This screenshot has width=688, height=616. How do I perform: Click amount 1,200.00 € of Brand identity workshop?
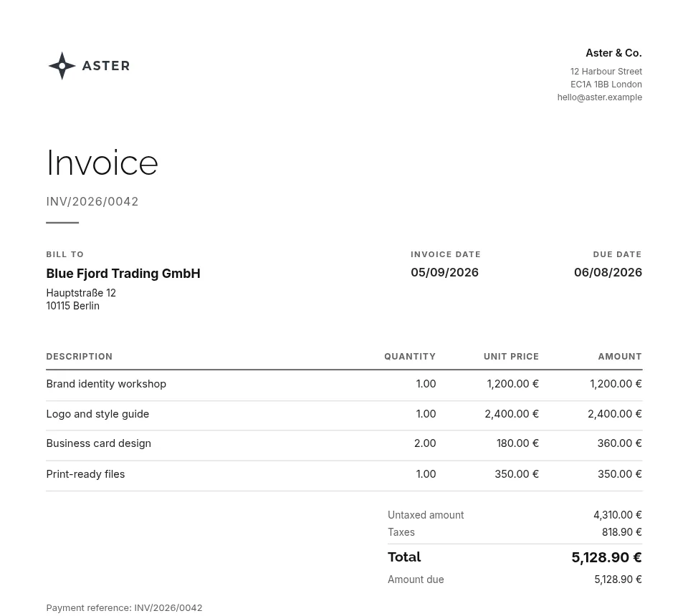coord(616,384)
